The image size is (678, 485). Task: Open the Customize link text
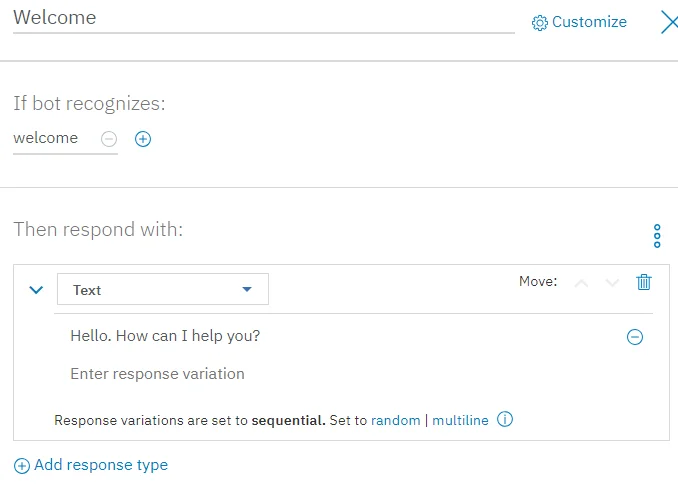(589, 22)
